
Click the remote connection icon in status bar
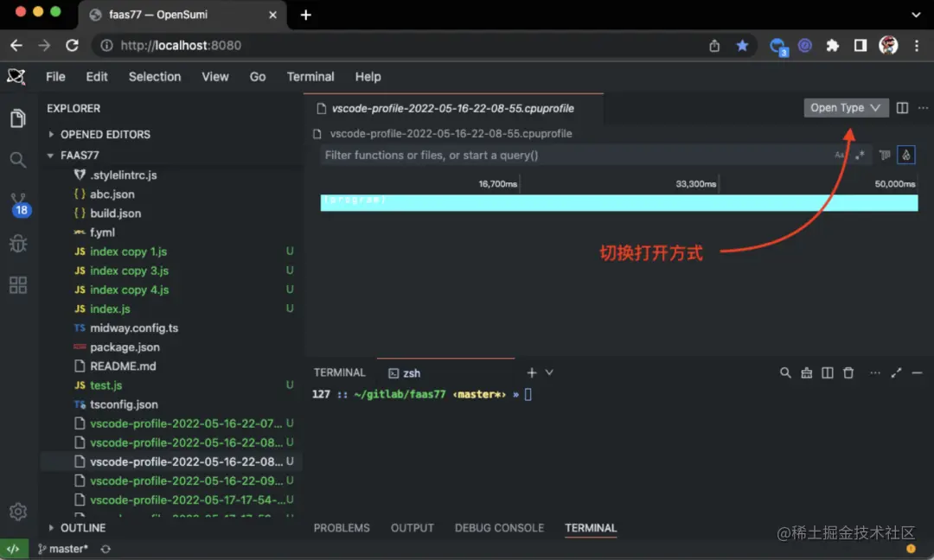tap(14, 549)
